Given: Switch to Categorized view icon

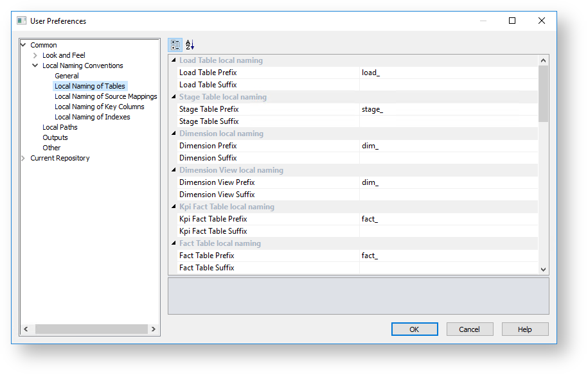Looking at the screenshot, I should pyautogui.click(x=175, y=45).
